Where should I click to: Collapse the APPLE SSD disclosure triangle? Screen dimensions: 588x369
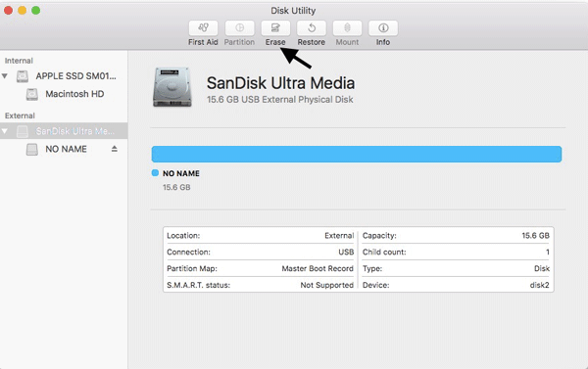5,76
